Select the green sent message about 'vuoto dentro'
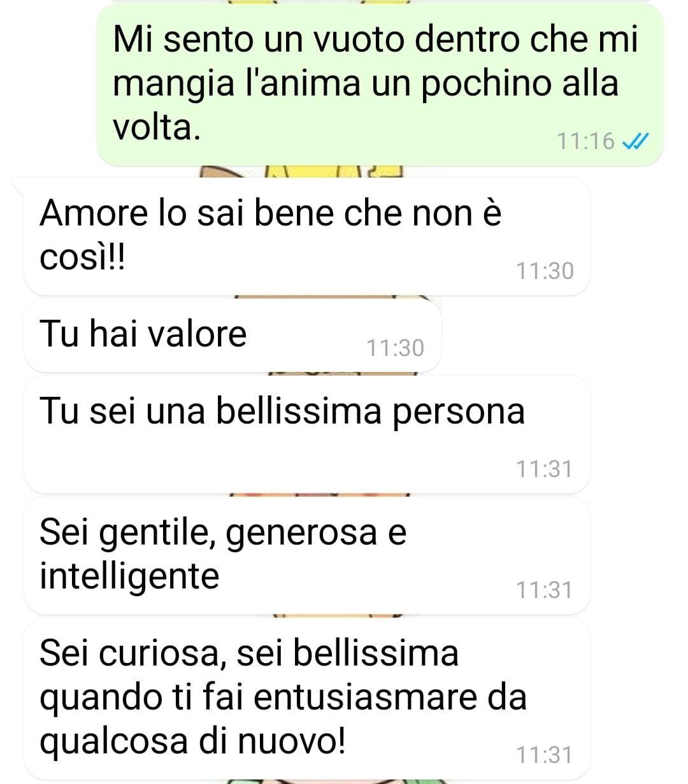The width and height of the screenshot is (688, 784). coord(380,85)
